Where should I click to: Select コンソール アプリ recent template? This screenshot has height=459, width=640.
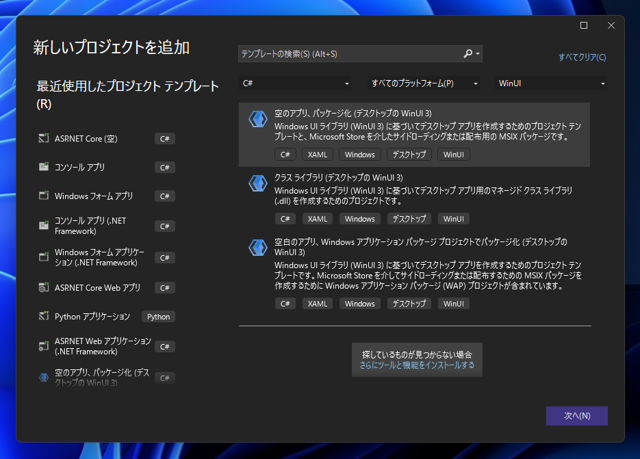(107, 167)
